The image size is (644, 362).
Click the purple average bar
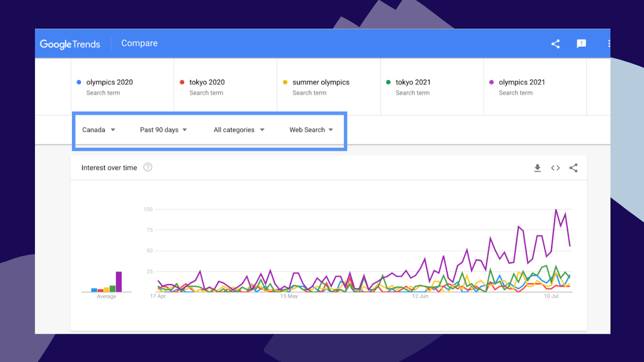coord(119,282)
